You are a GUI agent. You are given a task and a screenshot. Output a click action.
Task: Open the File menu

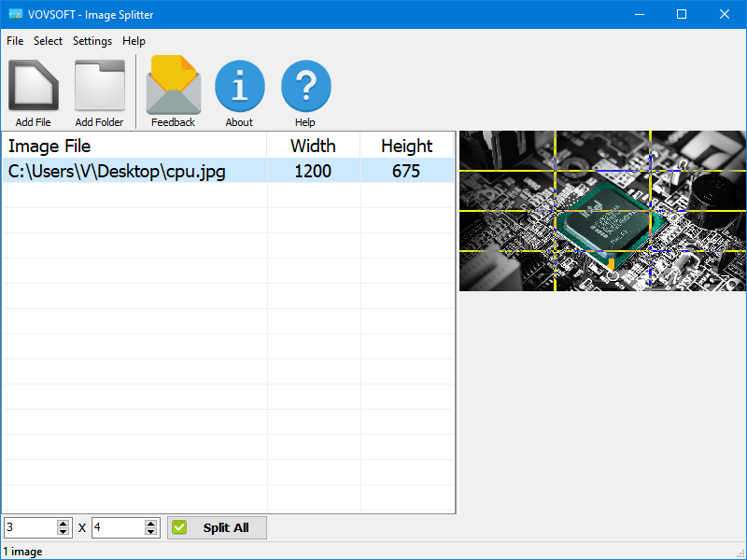pyautogui.click(x=15, y=41)
